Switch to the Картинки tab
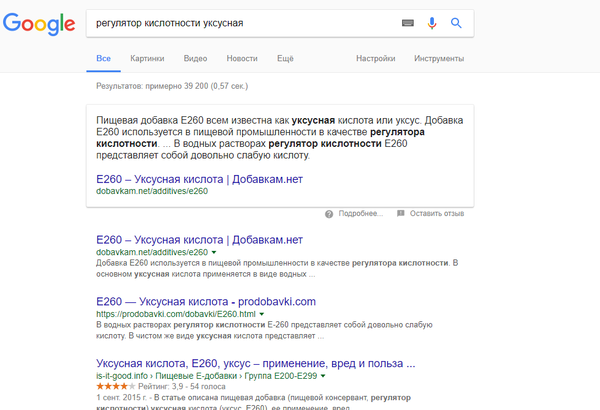Image resolution: width=600 pixels, height=410 pixels. pyautogui.click(x=147, y=60)
